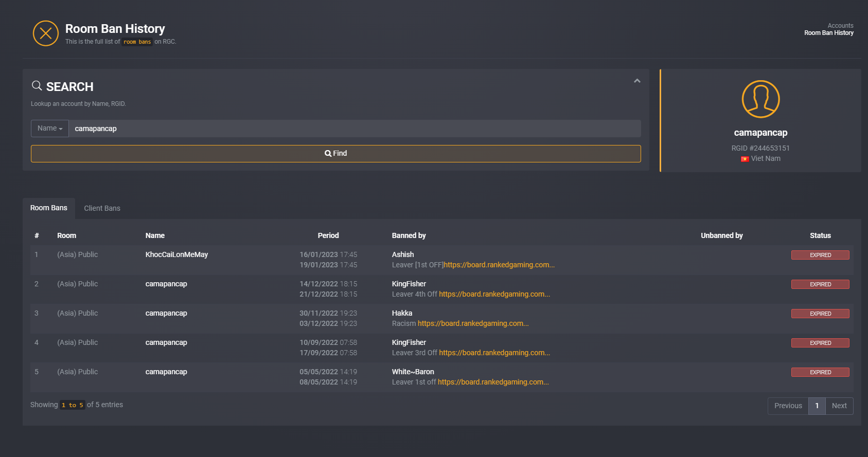Image resolution: width=868 pixels, height=457 pixels.
Task: Click the Viet Nam flag icon
Action: 745,159
